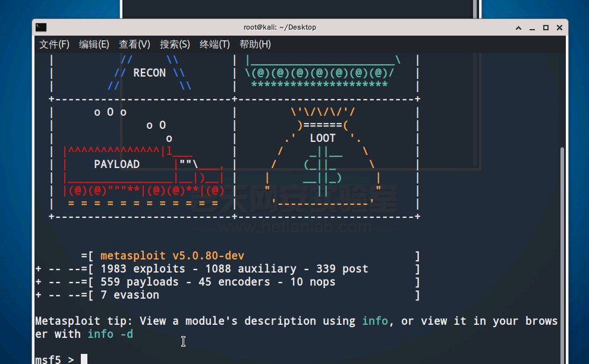
Task: Click the '1088 auxiliary' text
Action: click(x=251, y=268)
